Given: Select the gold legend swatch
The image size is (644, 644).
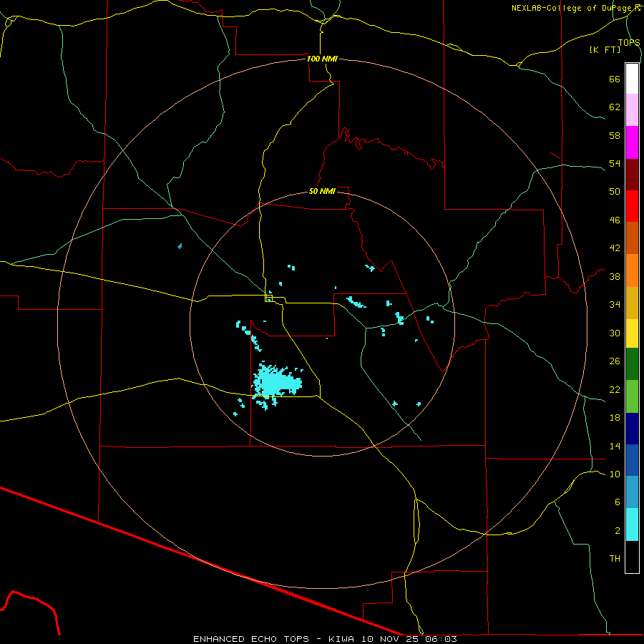Looking at the screenshot, I should 632,303.
